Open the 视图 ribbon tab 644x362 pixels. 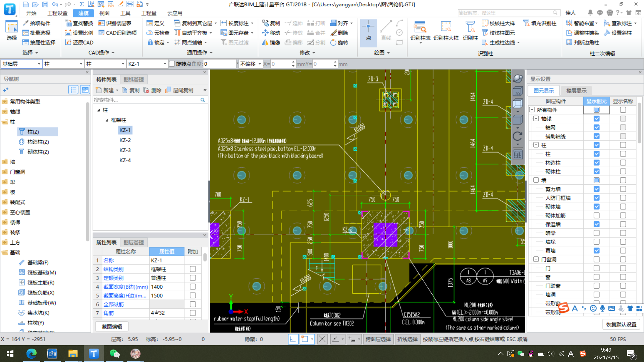click(x=104, y=13)
